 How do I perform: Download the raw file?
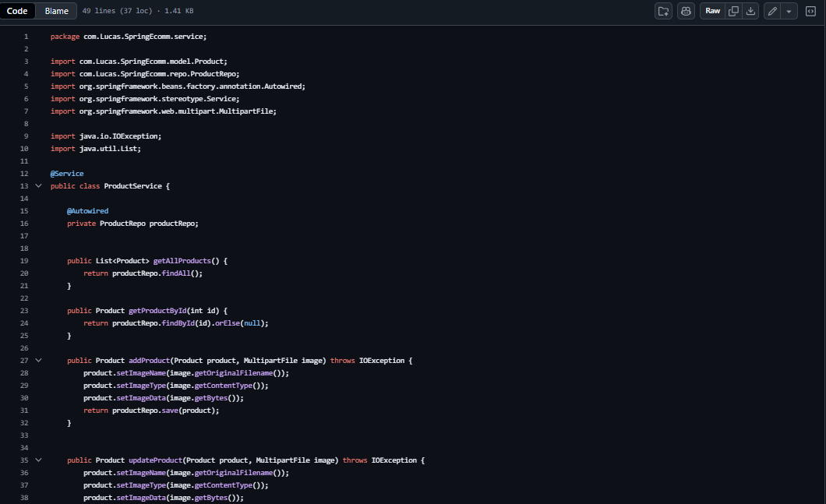tap(750, 11)
